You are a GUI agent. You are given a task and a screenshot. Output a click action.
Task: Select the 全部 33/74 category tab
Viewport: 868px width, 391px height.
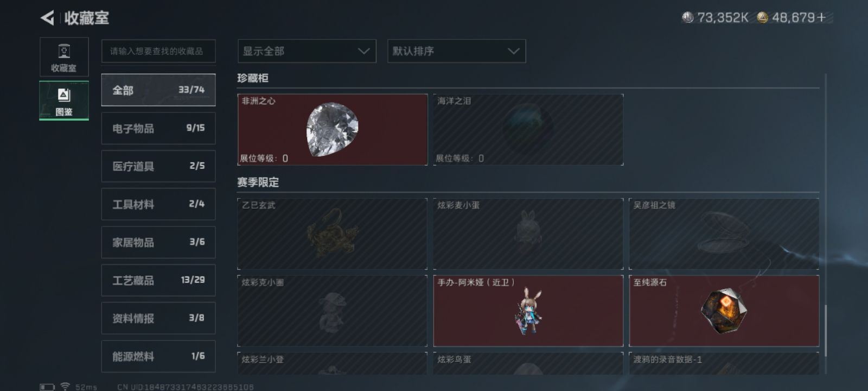click(x=158, y=90)
